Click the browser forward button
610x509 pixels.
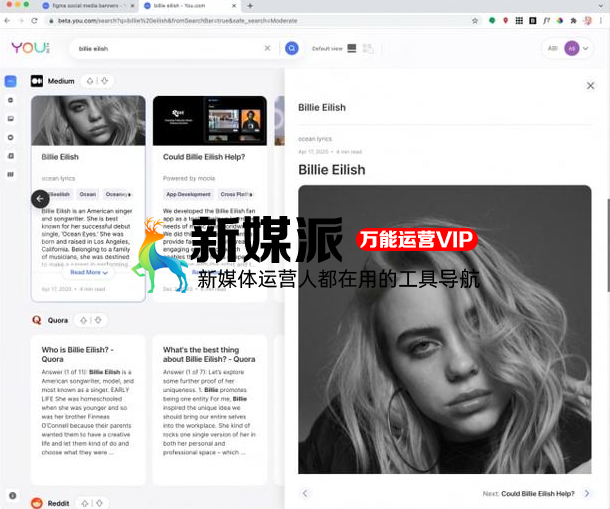21,21
